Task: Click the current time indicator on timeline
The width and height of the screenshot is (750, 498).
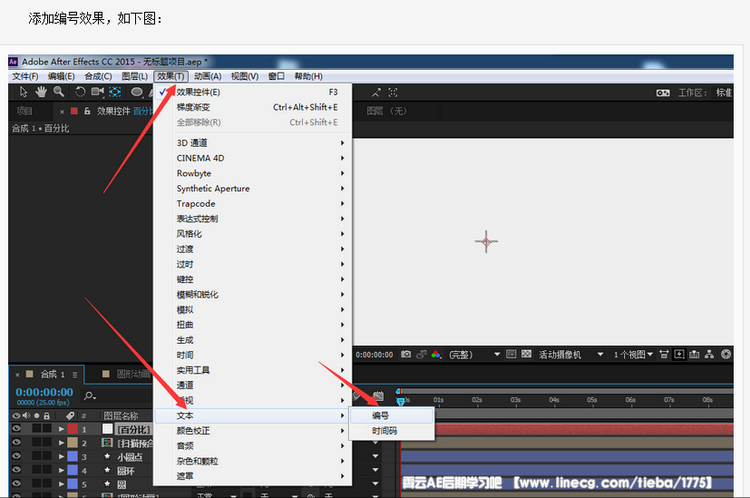Action: pyautogui.click(x=401, y=402)
